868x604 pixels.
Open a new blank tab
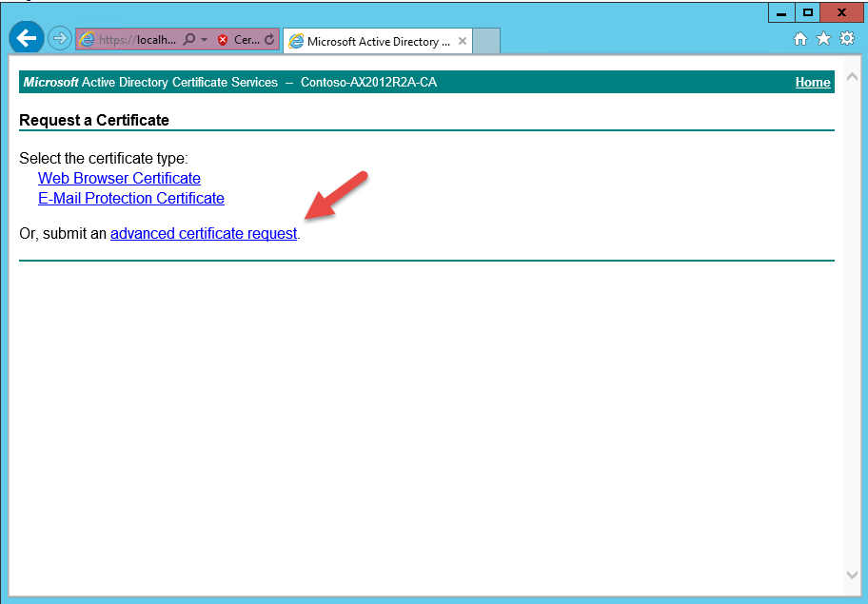486,42
